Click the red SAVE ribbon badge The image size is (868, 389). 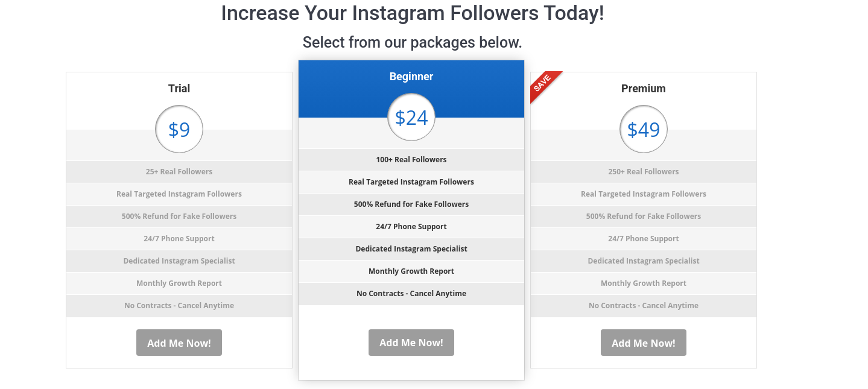[x=545, y=85]
